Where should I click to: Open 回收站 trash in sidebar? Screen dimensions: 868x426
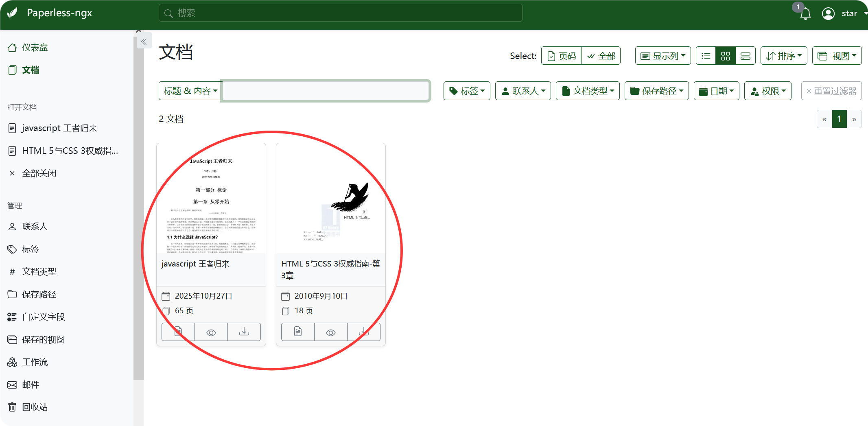click(x=35, y=407)
